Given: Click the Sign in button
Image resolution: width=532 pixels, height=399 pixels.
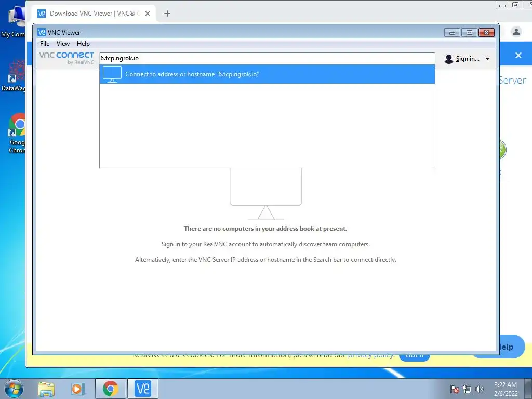Looking at the screenshot, I should coord(468,59).
